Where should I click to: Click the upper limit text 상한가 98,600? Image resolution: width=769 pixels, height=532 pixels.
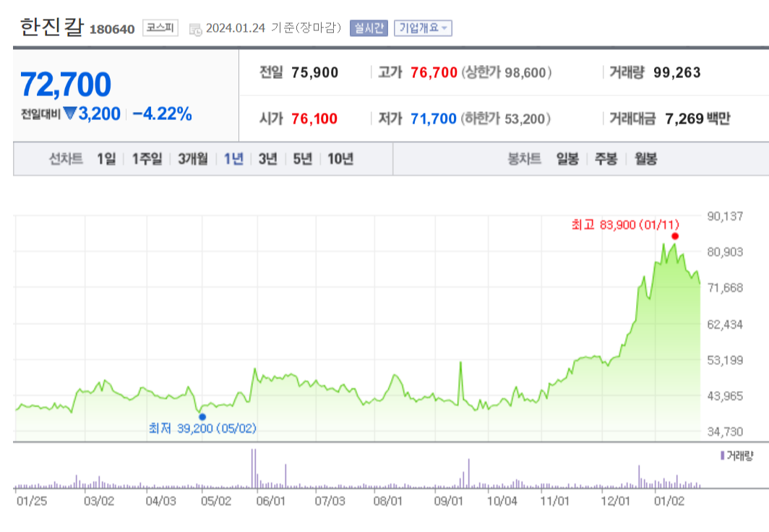(x=507, y=72)
